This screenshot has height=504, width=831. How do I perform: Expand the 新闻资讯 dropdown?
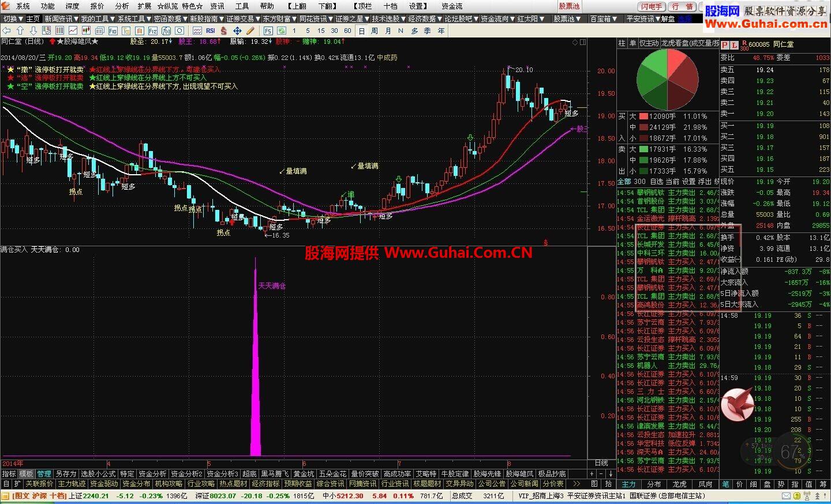[x=60, y=19]
